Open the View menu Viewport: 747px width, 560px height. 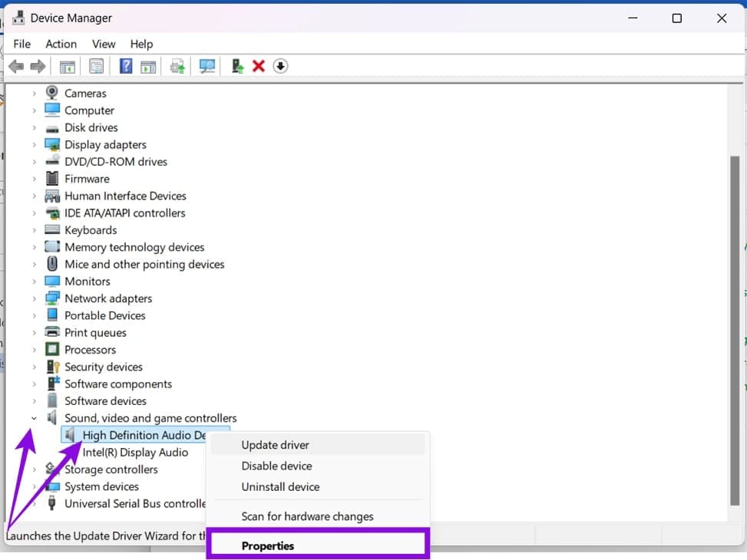click(104, 44)
